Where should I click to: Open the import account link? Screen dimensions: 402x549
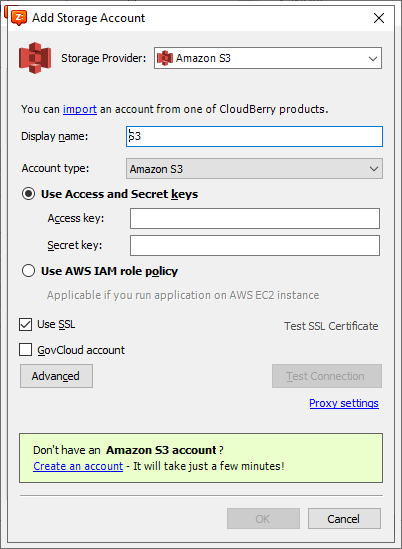[80, 109]
